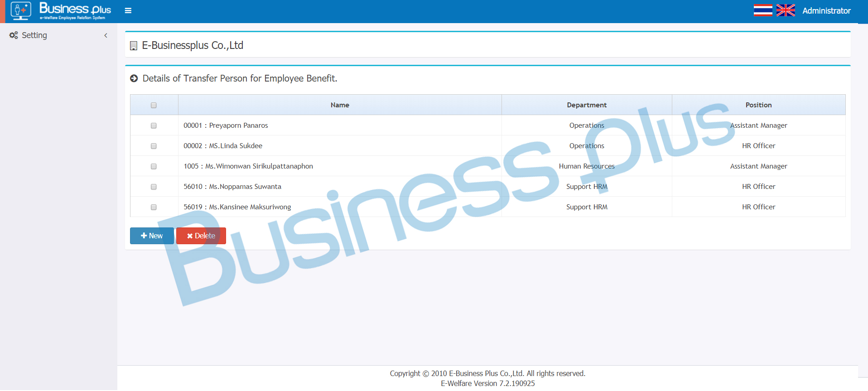868x391 pixels.
Task: Check the box for Ms.Noppamas Suwanta
Action: pyautogui.click(x=154, y=187)
